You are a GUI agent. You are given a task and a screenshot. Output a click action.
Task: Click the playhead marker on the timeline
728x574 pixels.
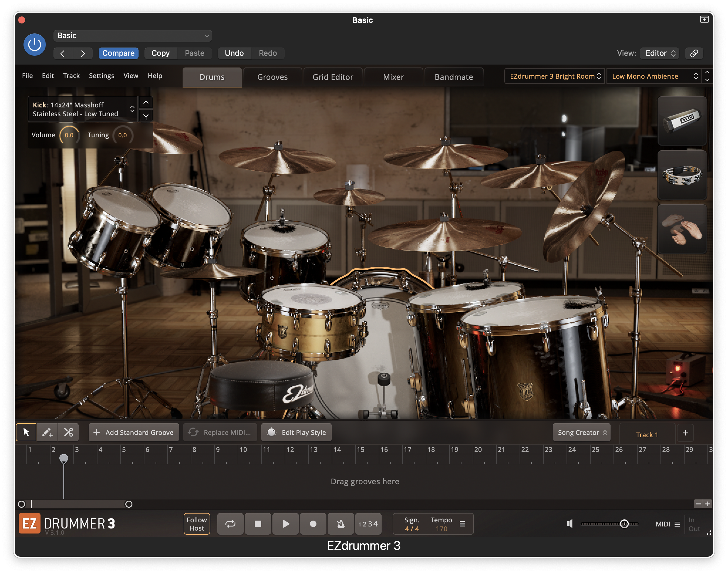point(63,458)
